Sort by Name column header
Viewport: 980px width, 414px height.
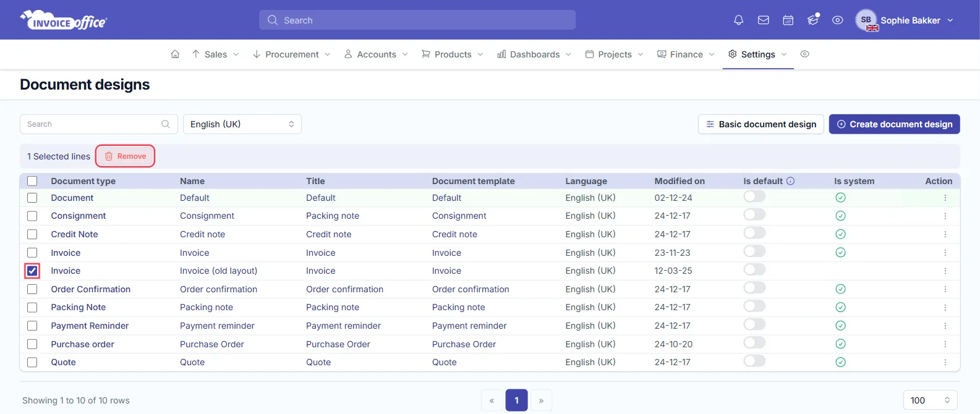192,181
